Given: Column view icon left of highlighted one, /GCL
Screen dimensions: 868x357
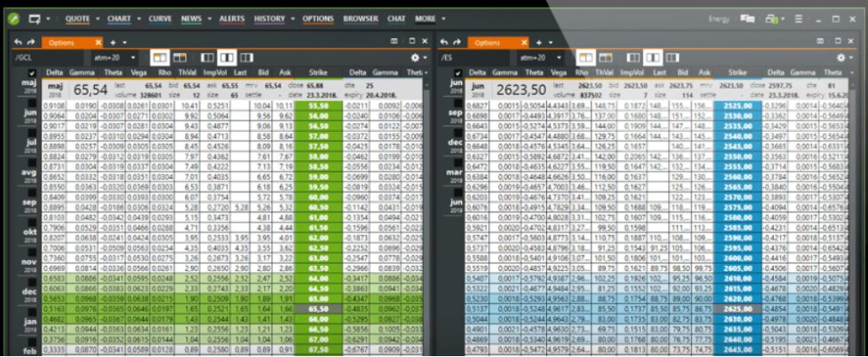Looking at the screenshot, I should click(x=207, y=57).
